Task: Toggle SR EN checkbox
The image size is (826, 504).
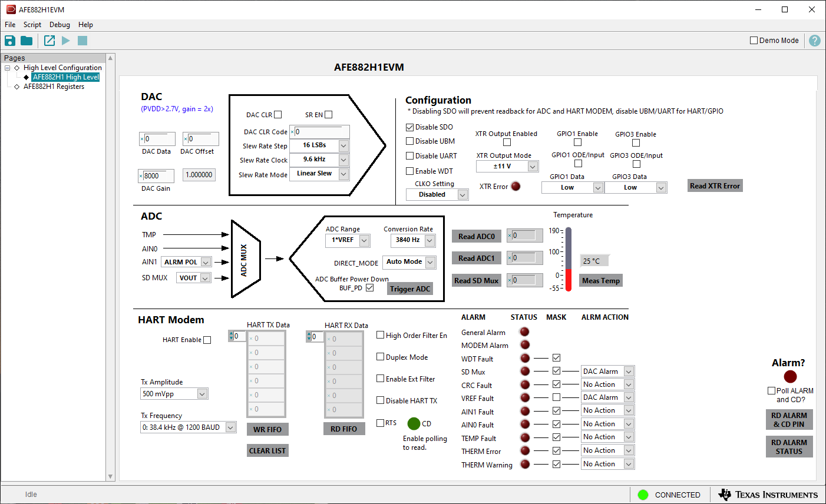Action: click(x=329, y=115)
